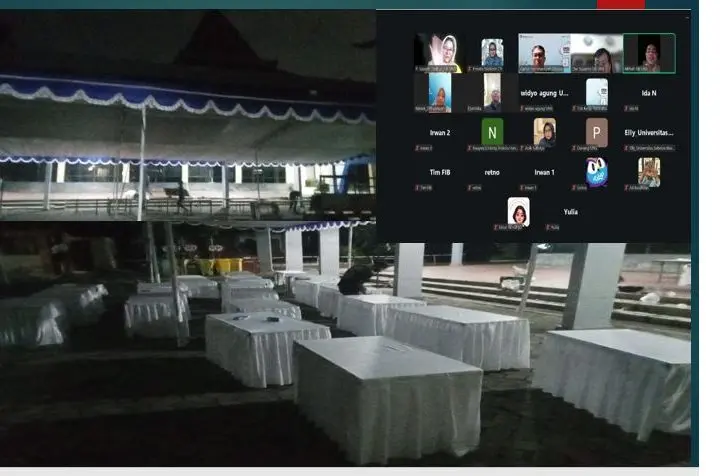
Task: Select the Irwan 2 participant tile
Action: [x=439, y=133]
